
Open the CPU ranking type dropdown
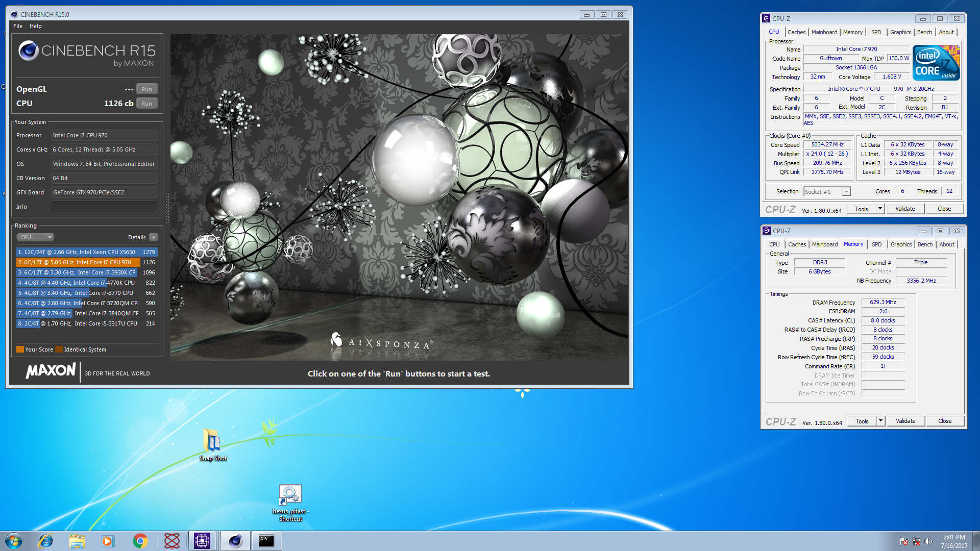tap(36, 237)
